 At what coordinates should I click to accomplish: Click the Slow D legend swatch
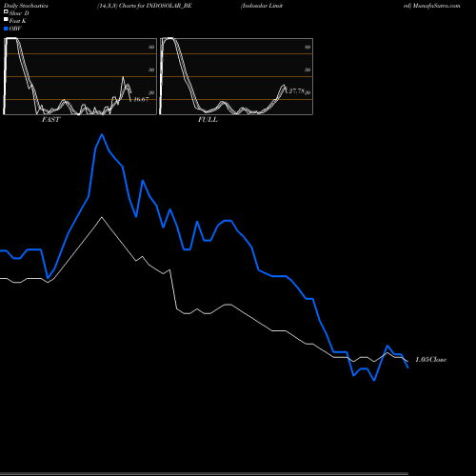coord(6,11)
